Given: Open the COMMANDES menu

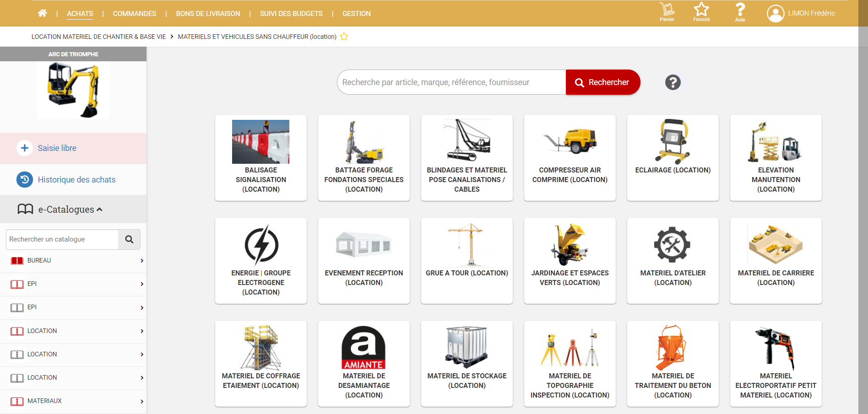Looking at the screenshot, I should click(x=135, y=14).
